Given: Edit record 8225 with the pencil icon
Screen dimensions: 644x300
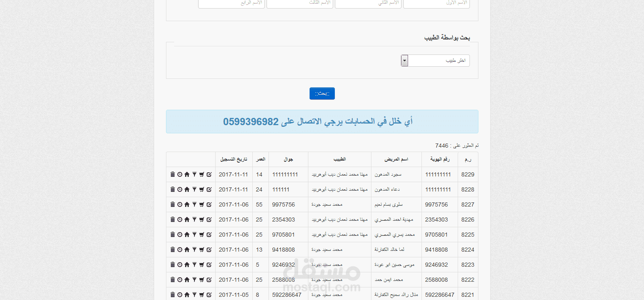Looking at the screenshot, I should (x=209, y=235).
